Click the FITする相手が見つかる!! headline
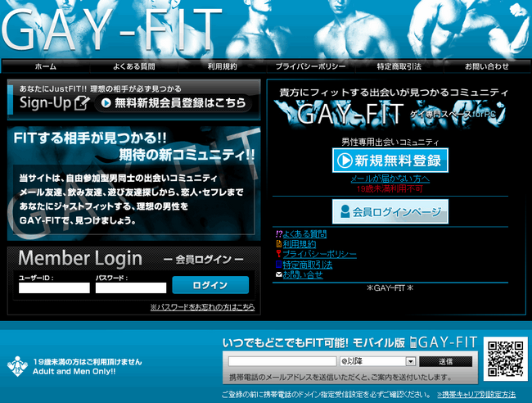This screenshot has width=532, height=403. pyautogui.click(x=90, y=138)
